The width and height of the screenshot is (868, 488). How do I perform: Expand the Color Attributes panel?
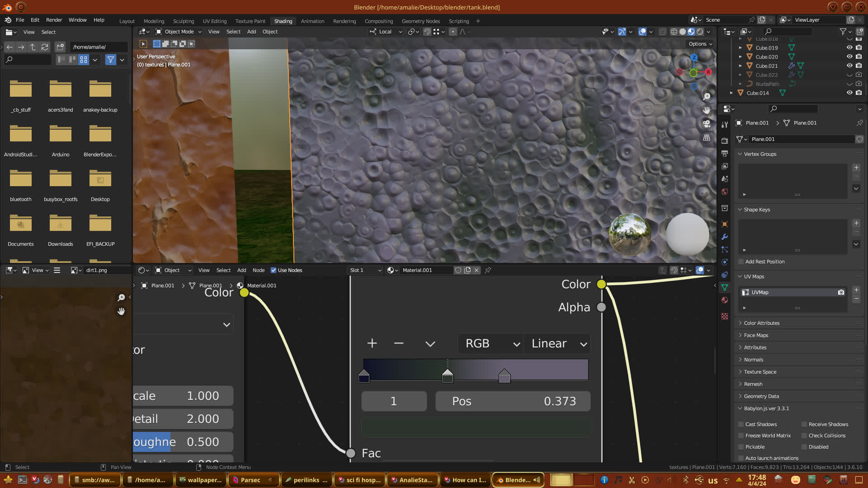tap(762, 323)
